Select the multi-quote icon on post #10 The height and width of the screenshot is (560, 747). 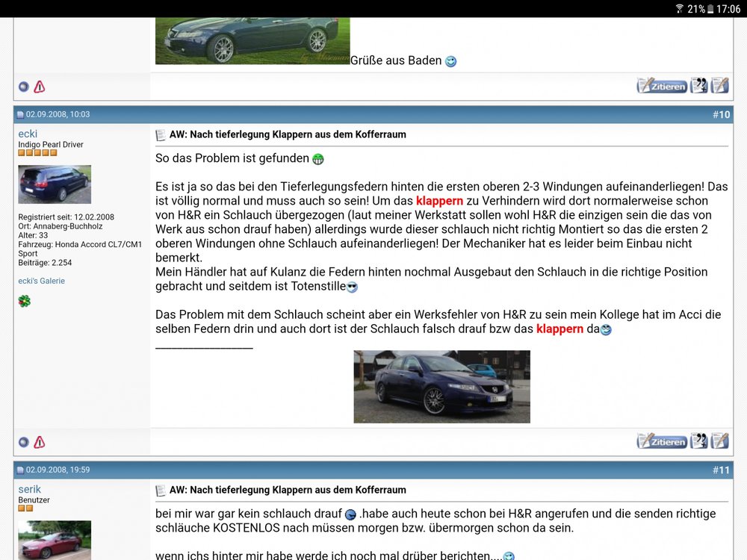[698, 441]
